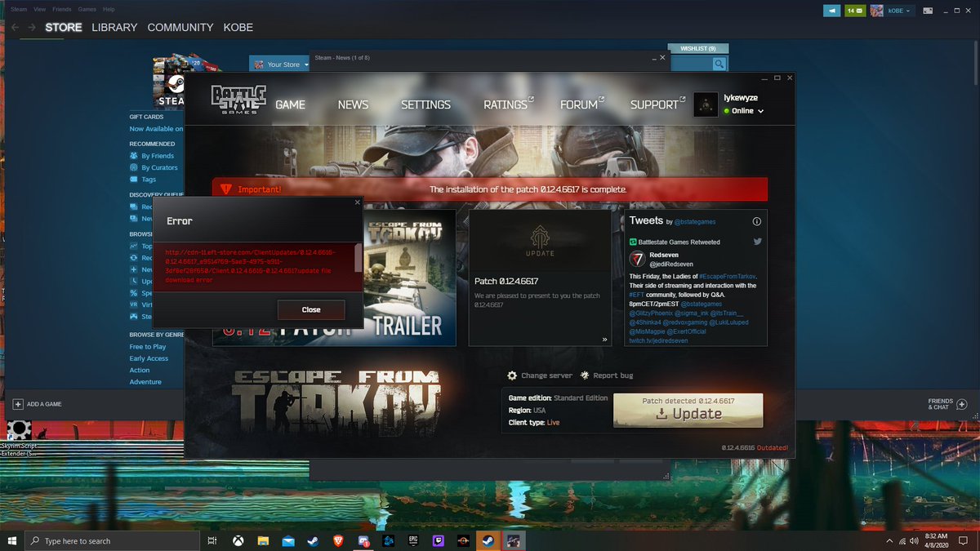Click the double-arrow on patch news card

[605, 339]
